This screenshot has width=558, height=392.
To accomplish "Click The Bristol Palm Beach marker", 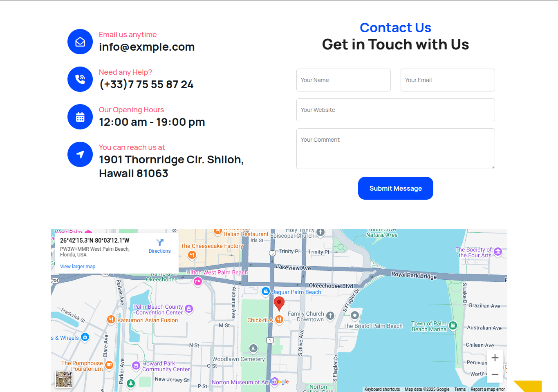I will 355,315.
